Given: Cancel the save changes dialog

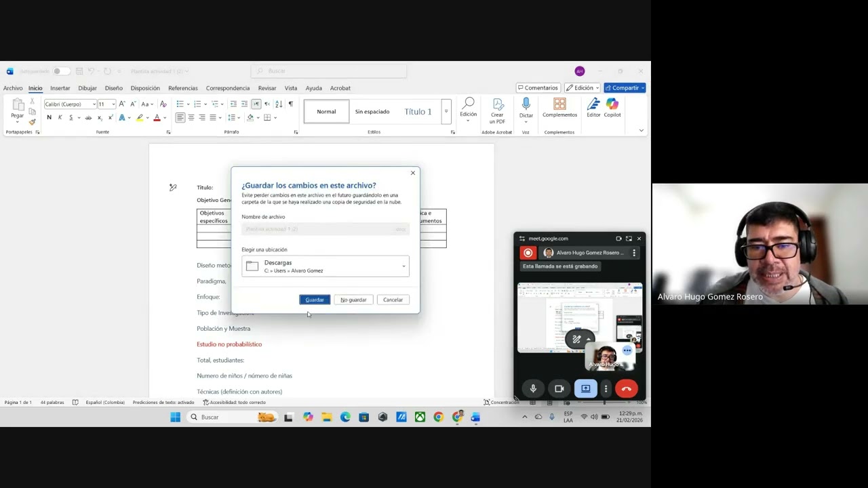Looking at the screenshot, I should pyautogui.click(x=393, y=300).
